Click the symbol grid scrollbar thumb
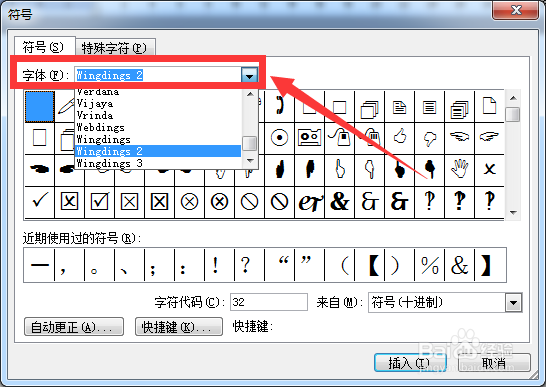This screenshot has width=546, height=387. click(x=513, y=115)
